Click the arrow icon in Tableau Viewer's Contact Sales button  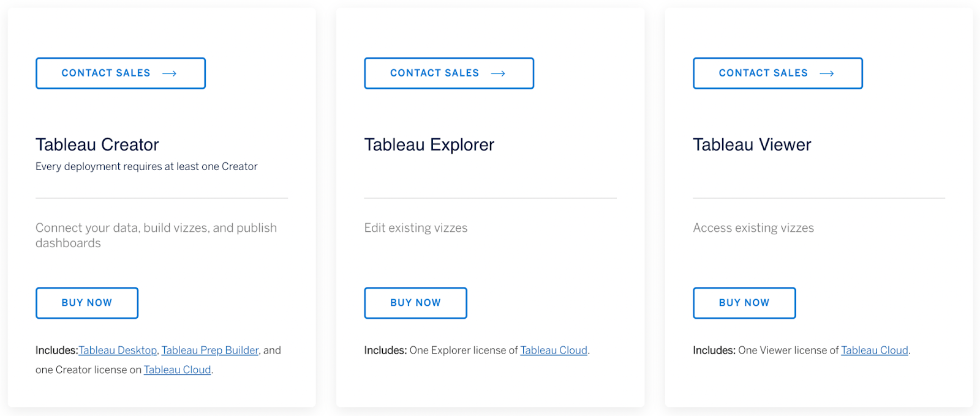pyautogui.click(x=828, y=73)
